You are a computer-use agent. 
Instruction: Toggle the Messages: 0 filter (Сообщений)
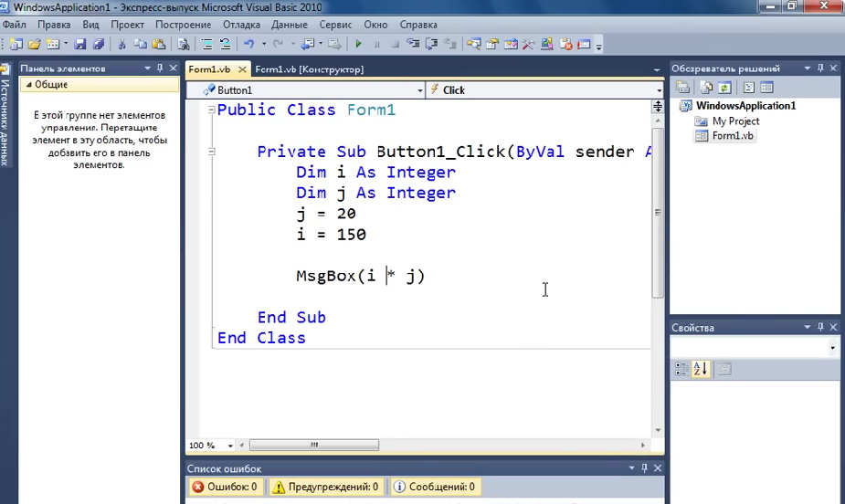click(x=435, y=487)
